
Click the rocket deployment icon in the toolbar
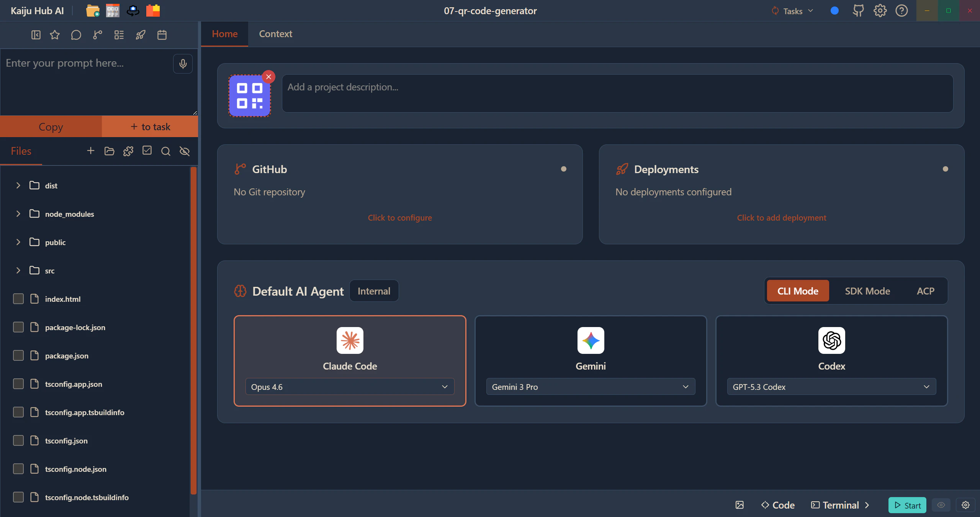pos(140,35)
